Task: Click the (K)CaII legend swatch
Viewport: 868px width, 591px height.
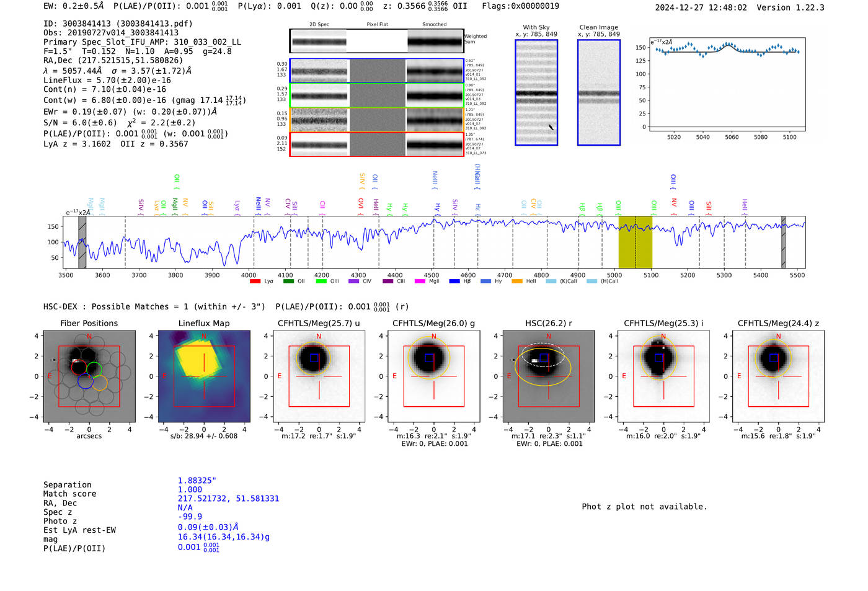Action: pyautogui.click(x=551, y=282)
